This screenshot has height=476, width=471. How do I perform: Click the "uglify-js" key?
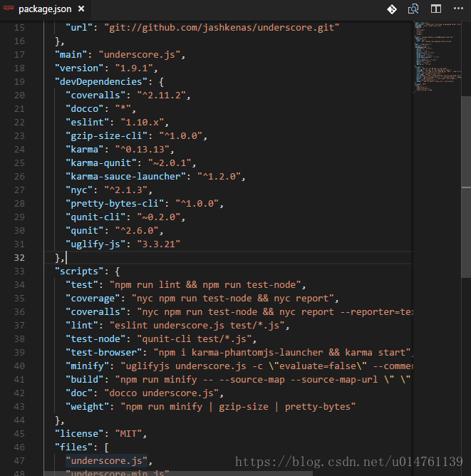(95, 244)
